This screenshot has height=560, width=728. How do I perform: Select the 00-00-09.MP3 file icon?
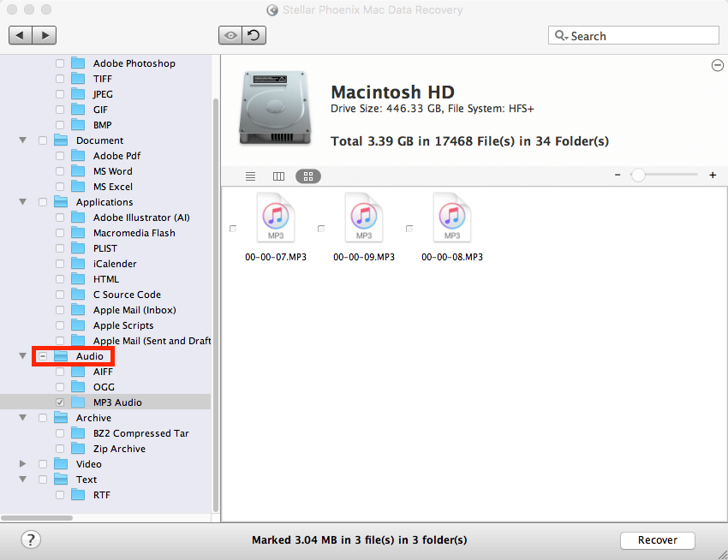coord(364,217)
